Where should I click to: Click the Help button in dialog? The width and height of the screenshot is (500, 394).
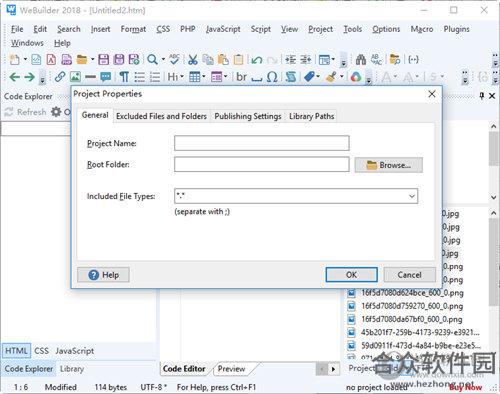click(x=103, y=275)
